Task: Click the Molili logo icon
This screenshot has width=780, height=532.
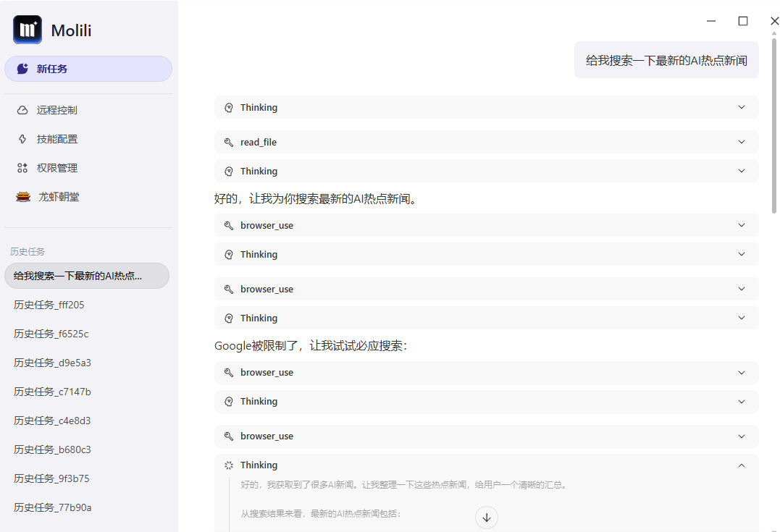Action: point(27,30)
